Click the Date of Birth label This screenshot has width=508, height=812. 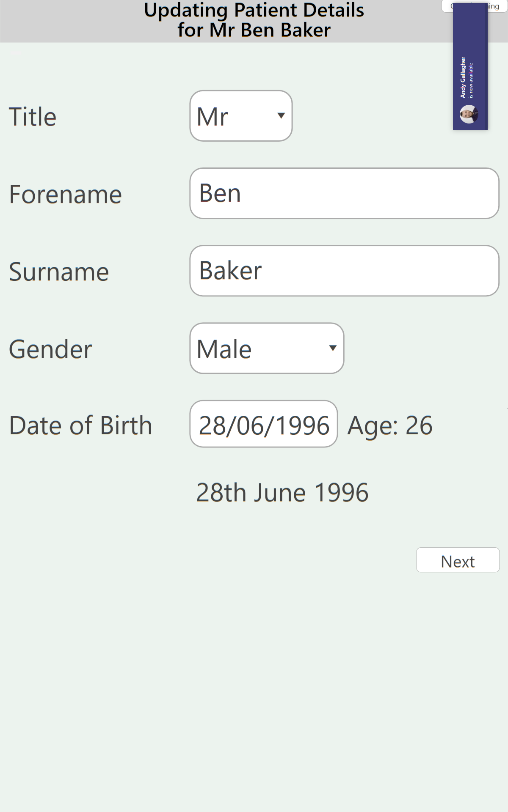tap(80, 425)
